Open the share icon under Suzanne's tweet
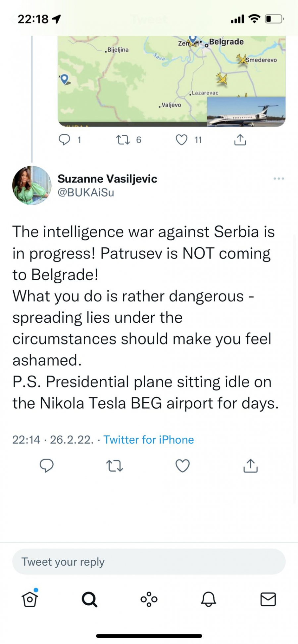This screenshot has width=298, height=644. [250, 466]
